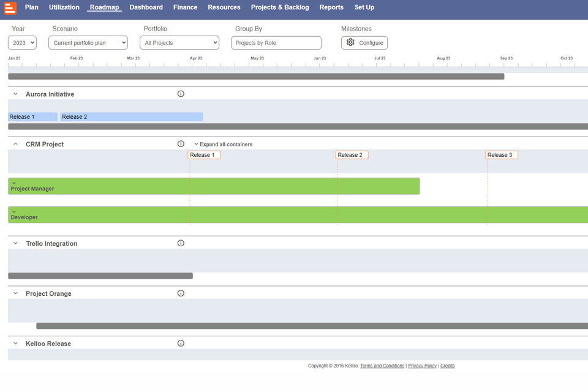This screenshot has width=588, height=392.
Task: Click the Kelloo orange logo icon
Action: click(x=10, y=7)
